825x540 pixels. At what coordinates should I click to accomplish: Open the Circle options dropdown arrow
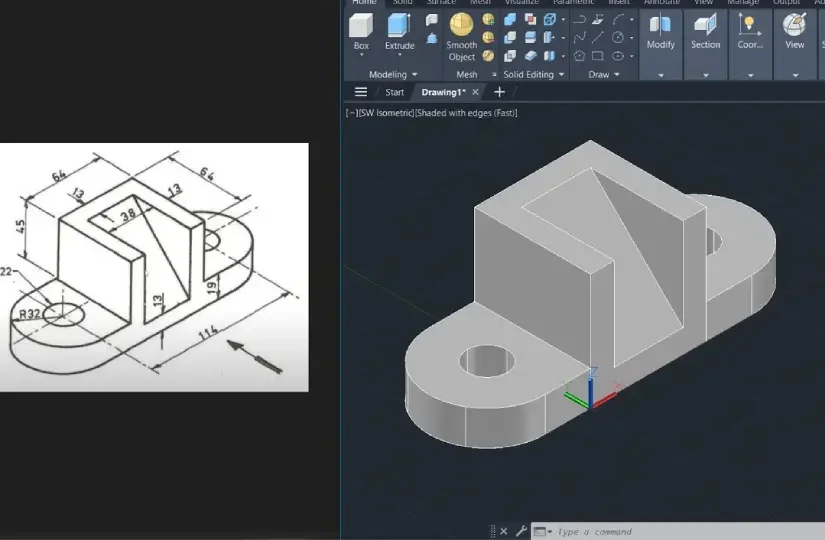tap(631, 38)
